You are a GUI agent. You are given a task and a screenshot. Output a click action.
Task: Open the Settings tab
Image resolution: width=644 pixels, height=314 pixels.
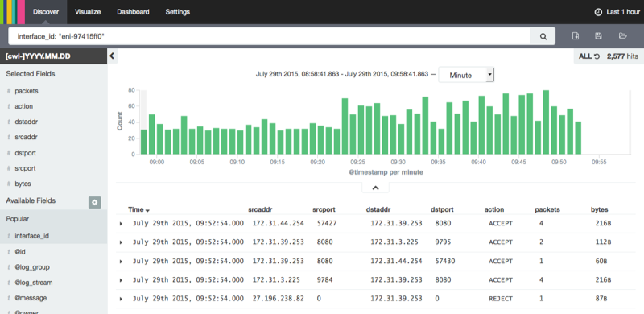[177, 12]
